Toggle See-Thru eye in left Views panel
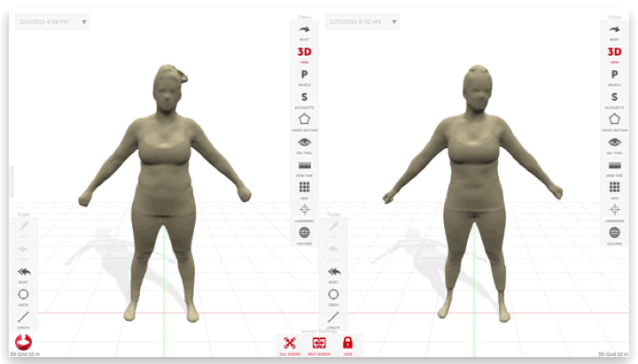This screenshot has width=638, height=364. (304, 143)
